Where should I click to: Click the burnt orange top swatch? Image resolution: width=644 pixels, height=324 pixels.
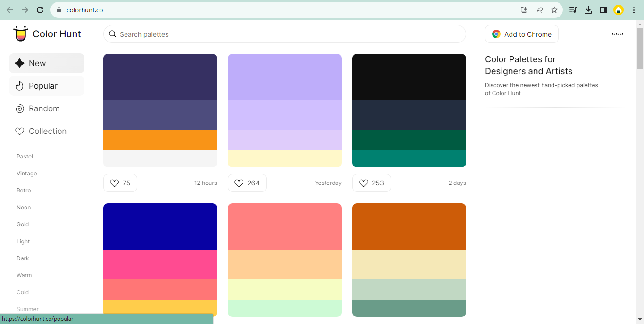click(409, 226)
